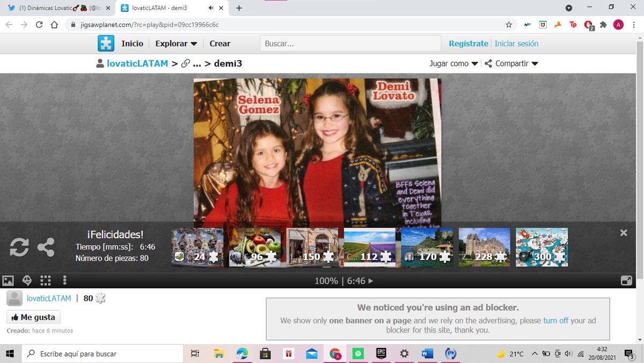The height and width of the screenshot is (363, 644).
Task: Navigate back in the browser
Action: (9, 25)
